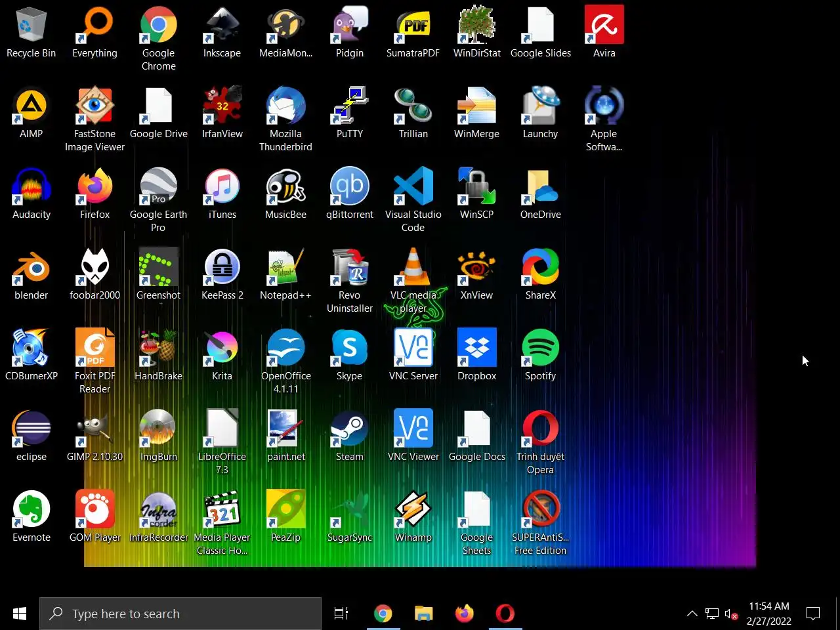Click the WinSCP desktop shortcut
The height and width of the screenshot is (630, 840).
477,187
